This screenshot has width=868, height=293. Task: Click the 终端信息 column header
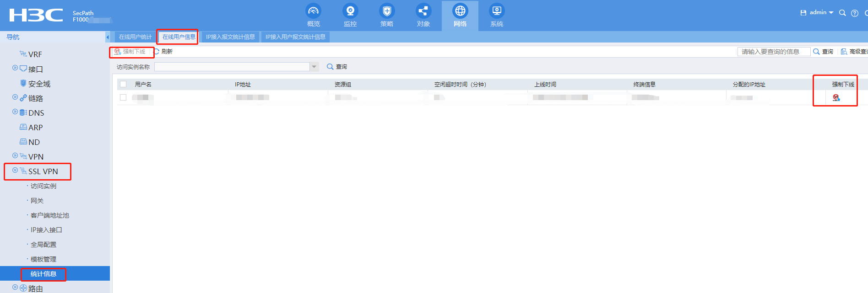[645, 85]
